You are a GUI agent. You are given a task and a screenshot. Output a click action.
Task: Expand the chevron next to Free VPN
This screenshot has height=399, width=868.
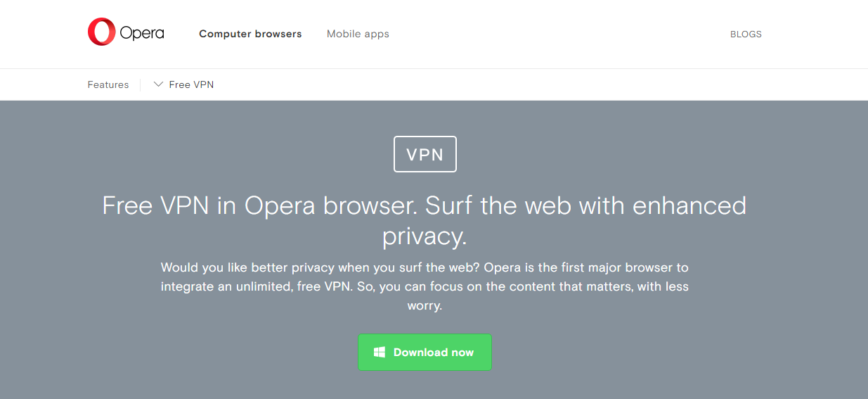(158, 84)
